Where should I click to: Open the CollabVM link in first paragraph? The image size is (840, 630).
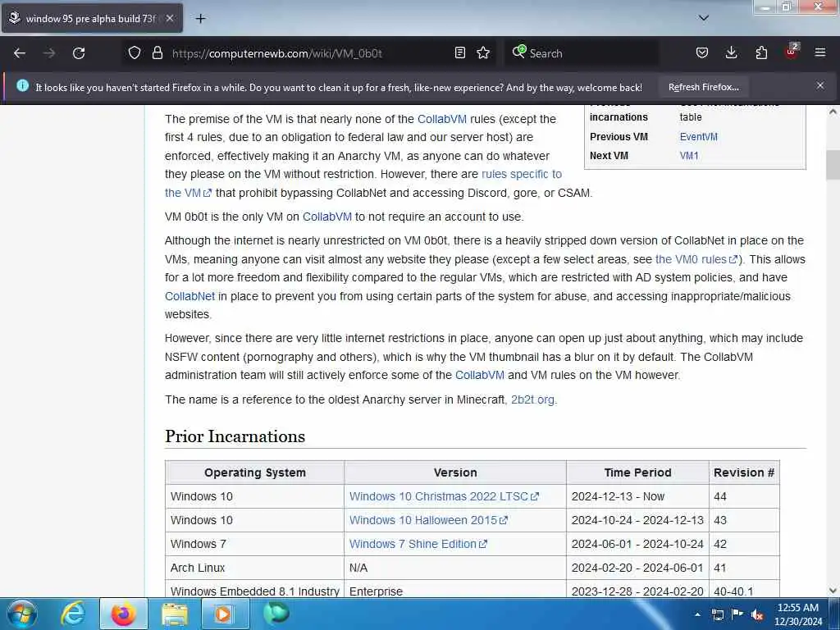442,119
